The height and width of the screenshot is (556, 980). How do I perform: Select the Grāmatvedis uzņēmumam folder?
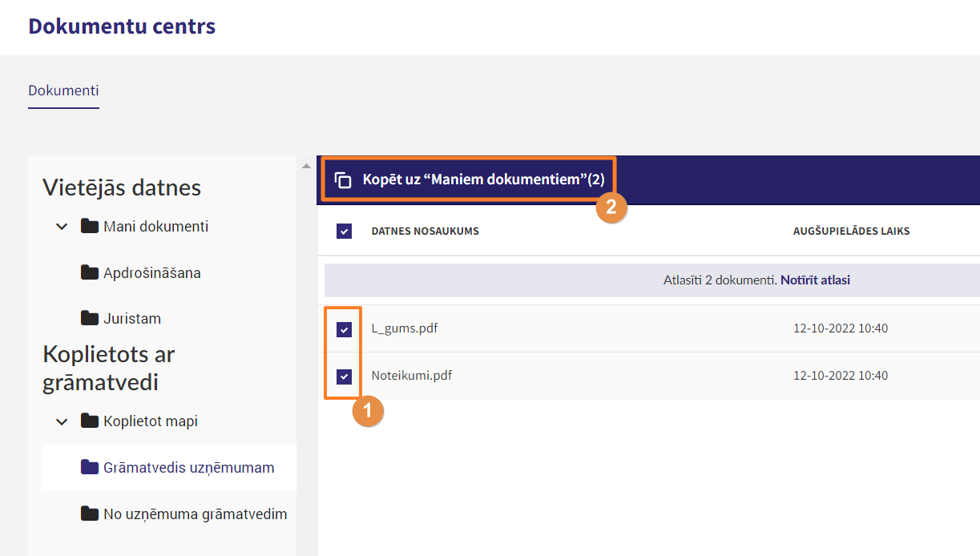[x=189, y=468]
